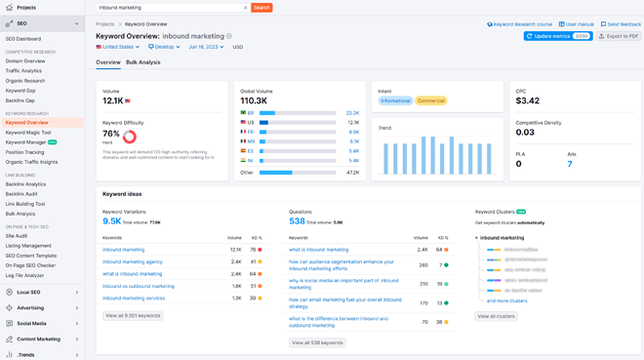
Task: Expand the Trends menu
Action: [x=77, y=355]
